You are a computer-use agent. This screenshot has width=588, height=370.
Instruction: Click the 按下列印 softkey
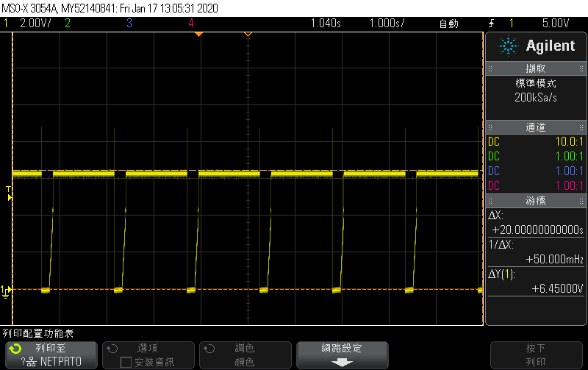click(537, 355)
